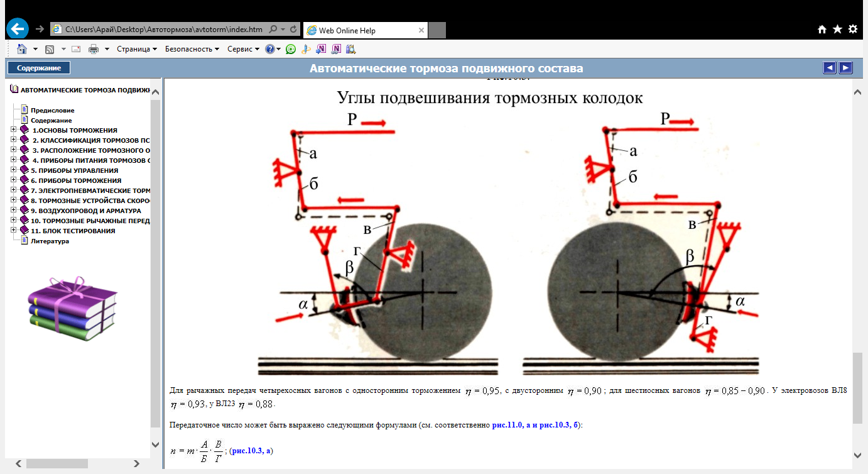This screenshot has width=868, height=474.
Task: Select 5. ПРИБОРЫ УПРАВЛЕНИЯ book label
Action: (75, 170)
